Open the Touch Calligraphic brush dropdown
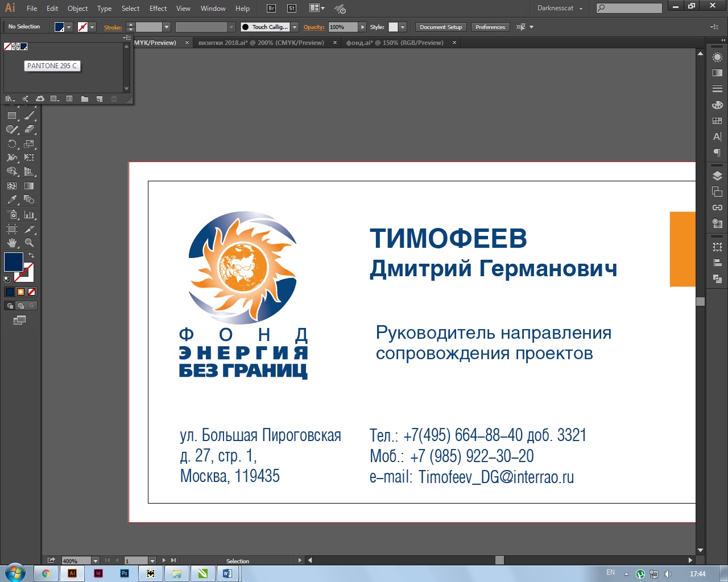This screenshot has height=582, width=728. (295, 27)
